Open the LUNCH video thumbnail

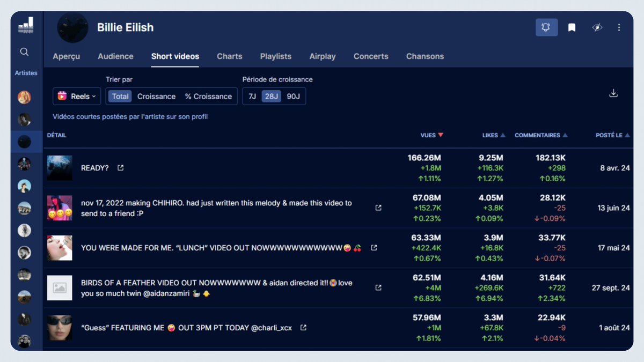[60, 248]
